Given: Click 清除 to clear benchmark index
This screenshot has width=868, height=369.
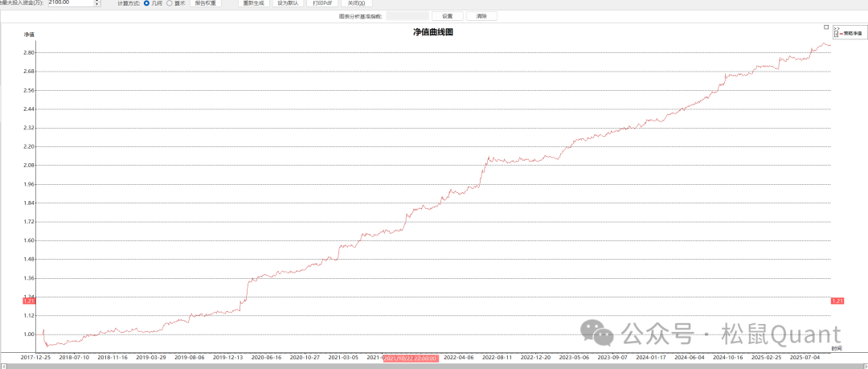Looking at the screenshot, I should coord(481,16).
